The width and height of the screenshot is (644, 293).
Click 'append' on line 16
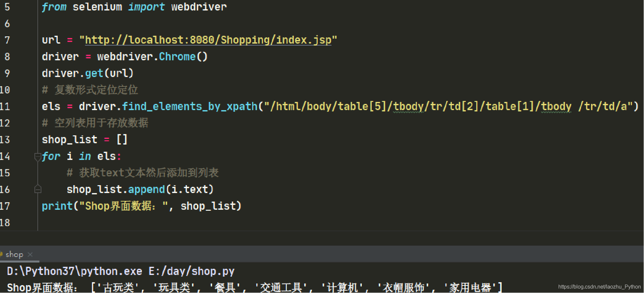pos(146,189)
